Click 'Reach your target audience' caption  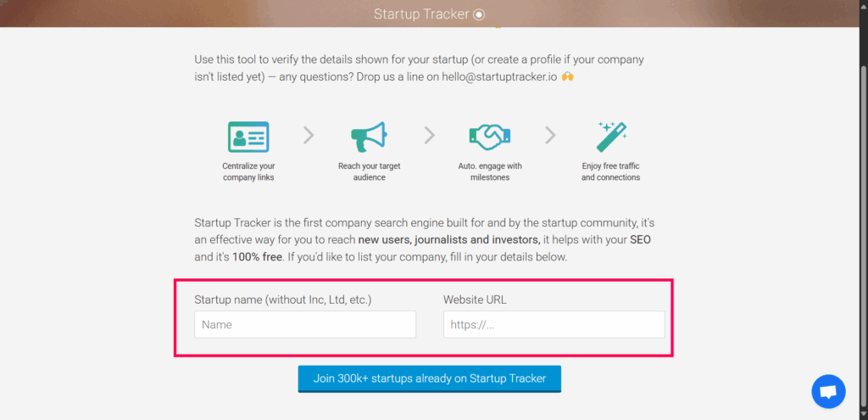(370, 171)
